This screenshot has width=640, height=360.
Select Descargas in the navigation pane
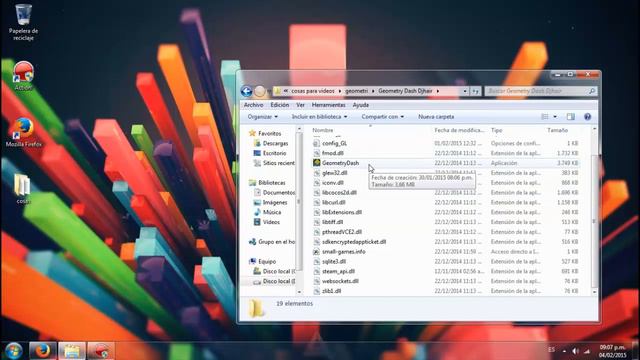point(275,143)
